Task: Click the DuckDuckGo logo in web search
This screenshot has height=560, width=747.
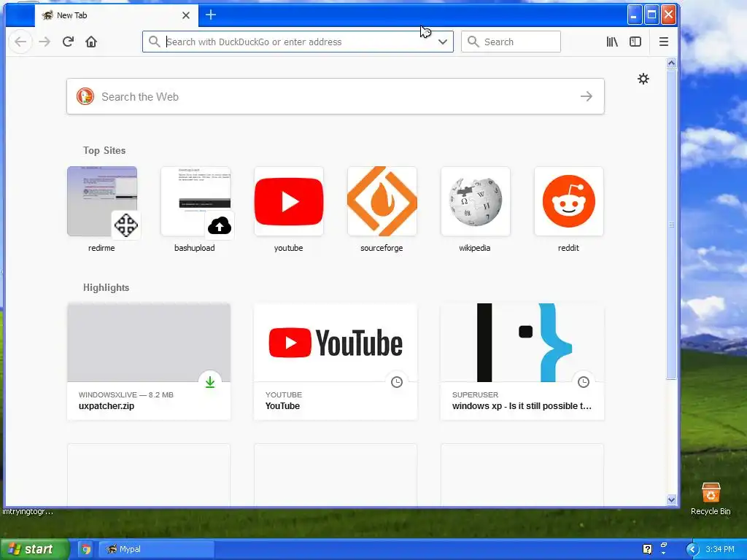Action: pyautogui.click(x=85, y=96)
